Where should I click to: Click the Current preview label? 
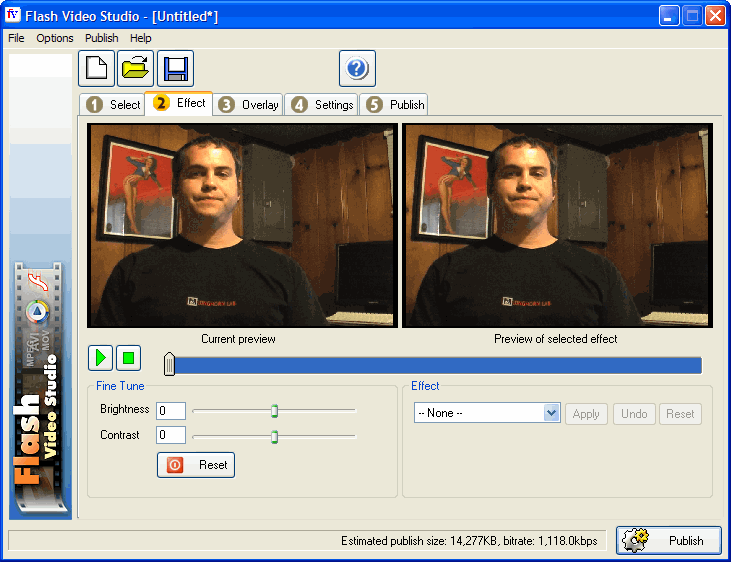238,339
